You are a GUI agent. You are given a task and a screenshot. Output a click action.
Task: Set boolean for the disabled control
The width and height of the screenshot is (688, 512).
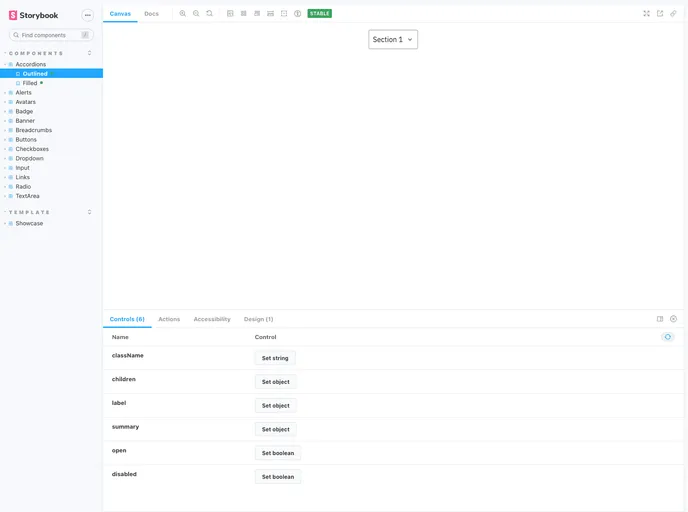point(277,477)
